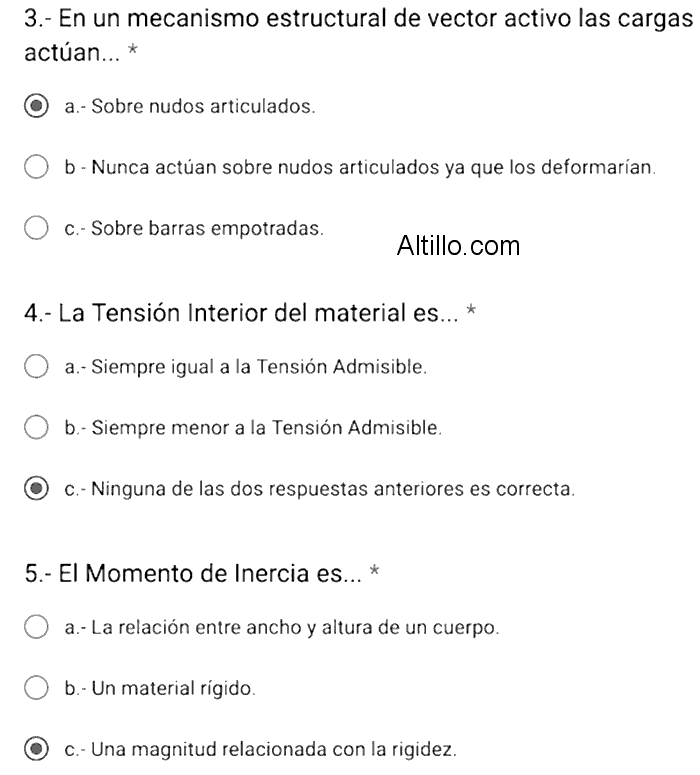Pick radio circle beside 'Un material rígido'
Screen dimensions: 700x775
click(36, 688)
